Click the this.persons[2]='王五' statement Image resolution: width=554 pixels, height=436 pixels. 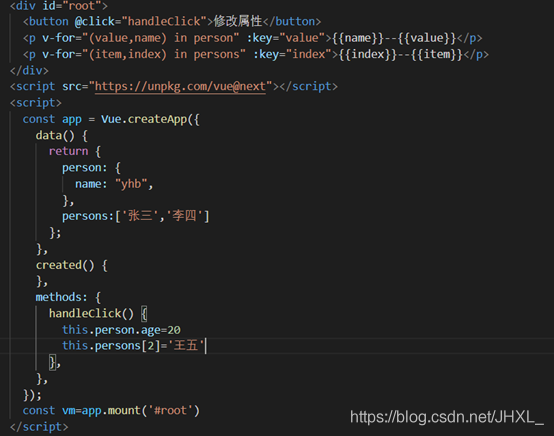133,346
